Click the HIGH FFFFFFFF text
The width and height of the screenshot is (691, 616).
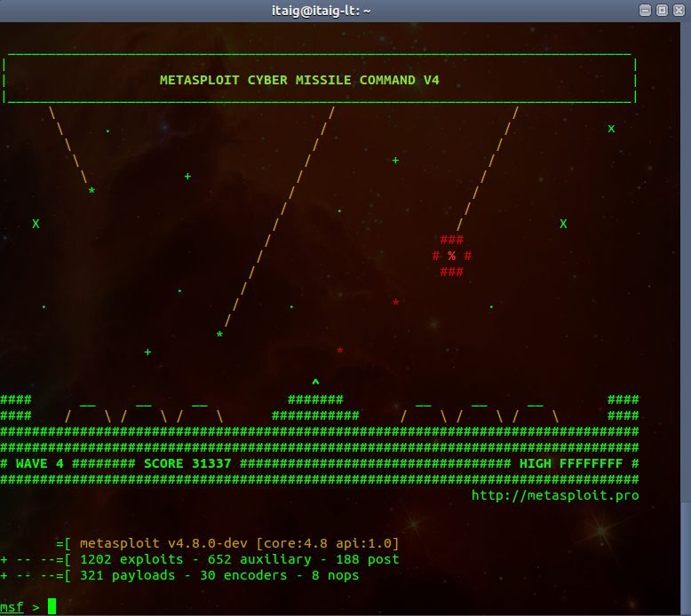coord(571,463)
